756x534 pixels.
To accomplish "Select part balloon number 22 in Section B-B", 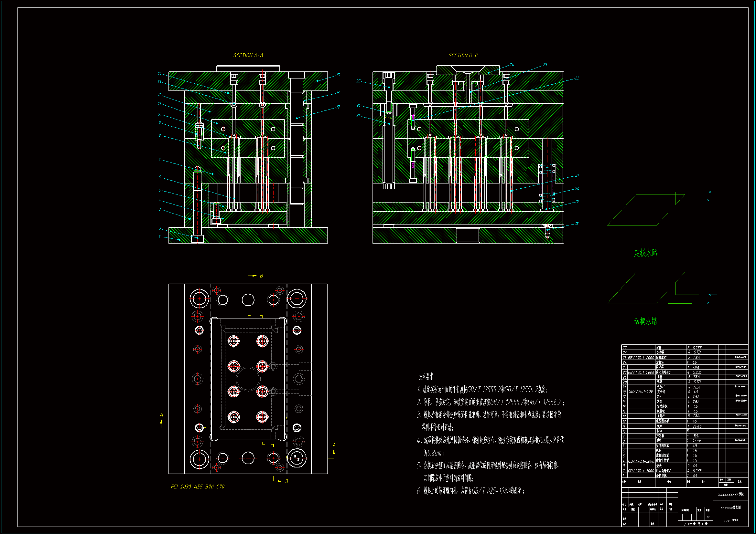I will coord(577,78).
